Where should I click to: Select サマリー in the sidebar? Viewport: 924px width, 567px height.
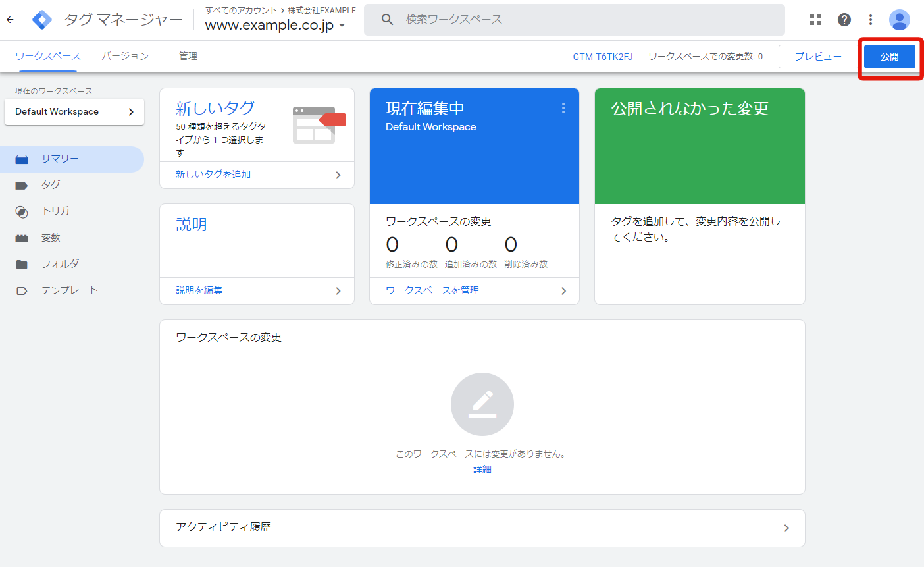(72, 159)
